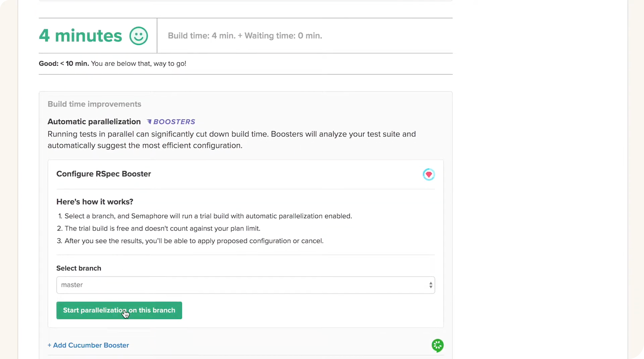Start parallelization on this branch

click(x=119, y=310)
